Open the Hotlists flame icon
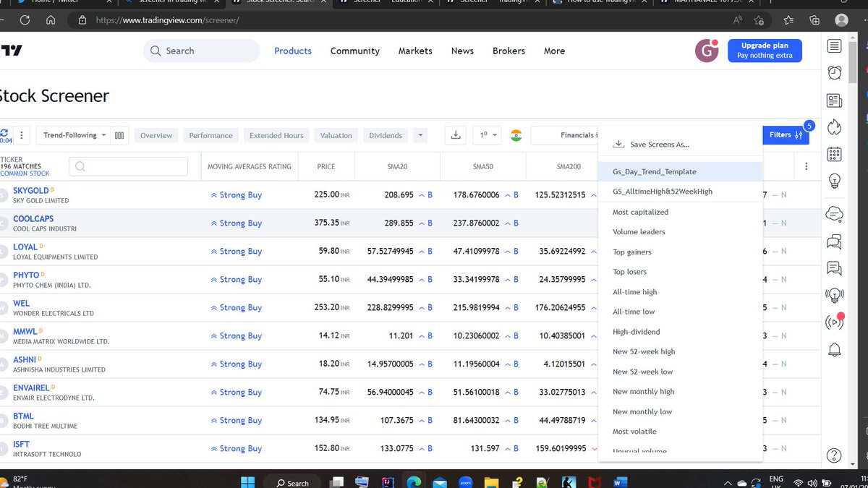The width and height of the screenshot is (868, 488). click(834, 126)
